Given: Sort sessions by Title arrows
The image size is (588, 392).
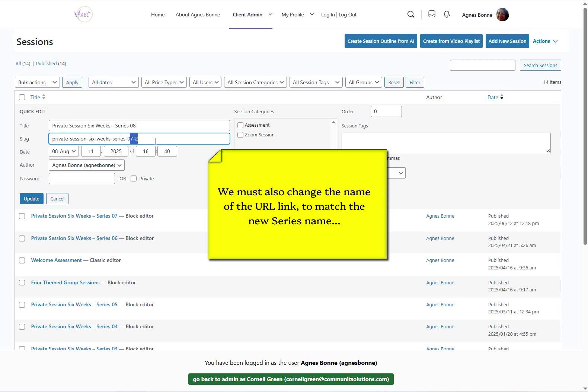Looking at the screenshot, I should (x=44, y=97).
